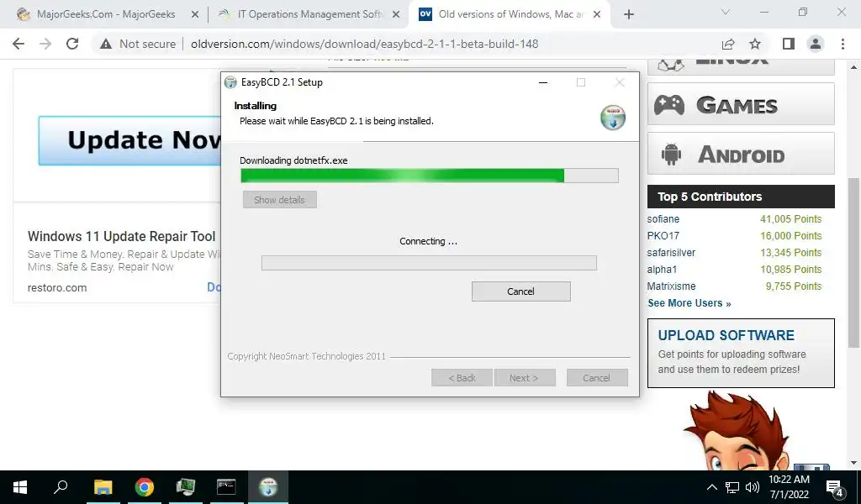Open a new browser tab

(629, 14)
